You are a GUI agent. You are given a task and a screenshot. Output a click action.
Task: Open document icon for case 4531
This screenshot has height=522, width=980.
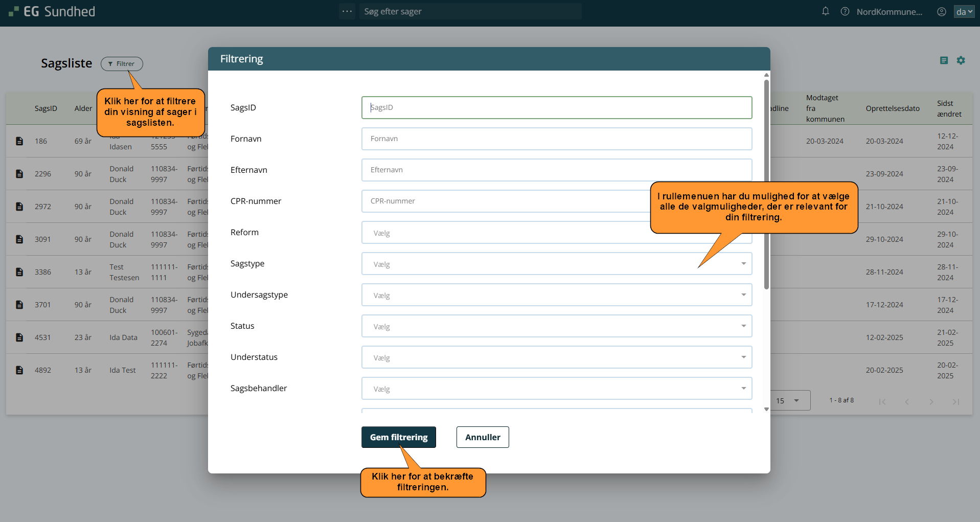pyautogui.click(x=19, y=337)
